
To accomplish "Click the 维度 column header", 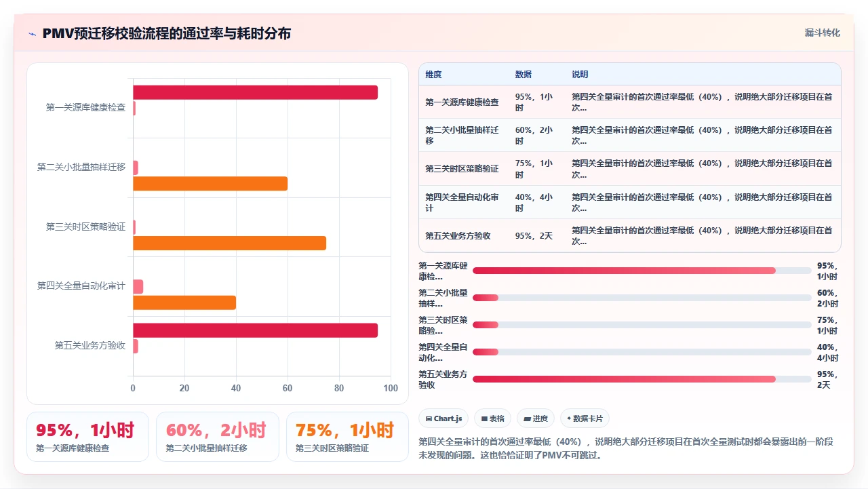I will (x=433, y=75).
